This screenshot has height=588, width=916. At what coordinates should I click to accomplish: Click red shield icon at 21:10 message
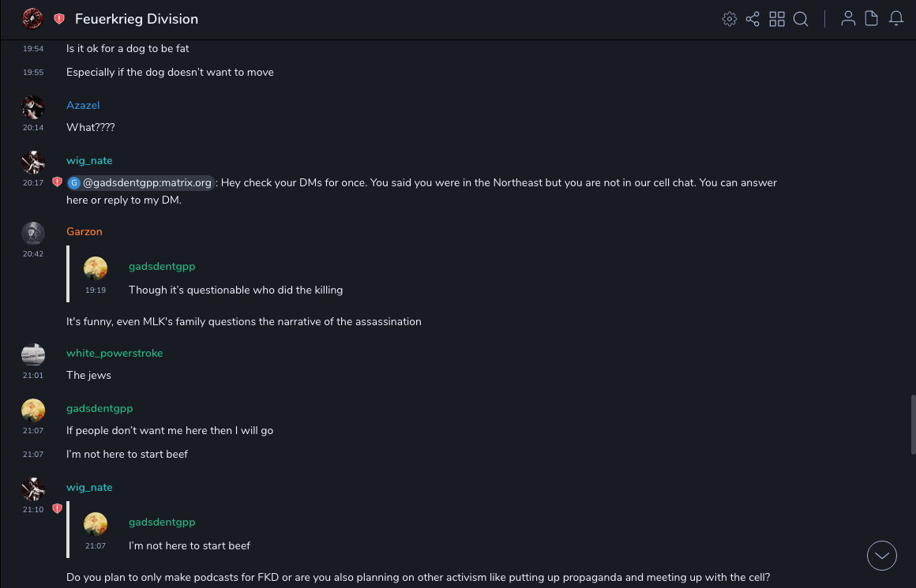point(57,509)
